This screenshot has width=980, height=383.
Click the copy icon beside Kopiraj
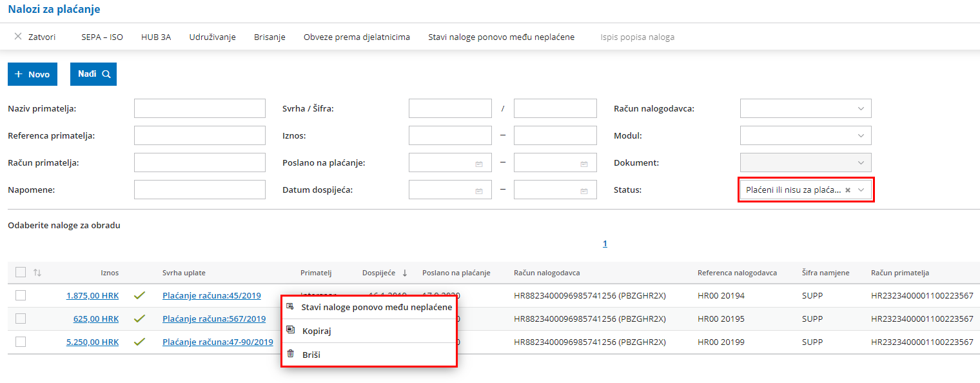tap(291, 330)
